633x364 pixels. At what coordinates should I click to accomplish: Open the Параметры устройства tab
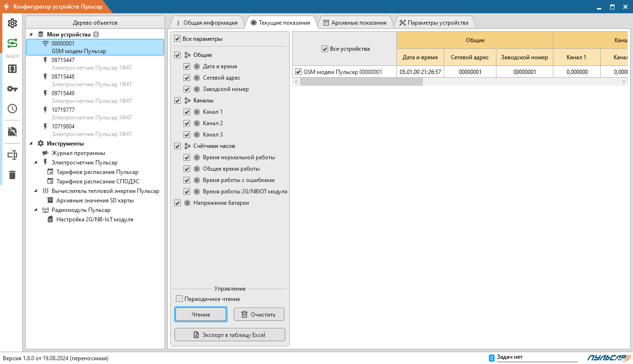coord(434,23)
